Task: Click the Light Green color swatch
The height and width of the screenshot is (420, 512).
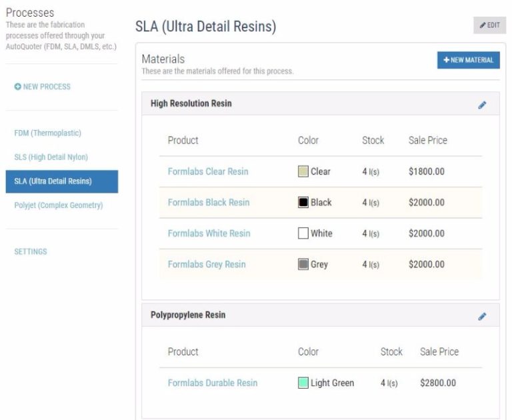Action: 303,383
